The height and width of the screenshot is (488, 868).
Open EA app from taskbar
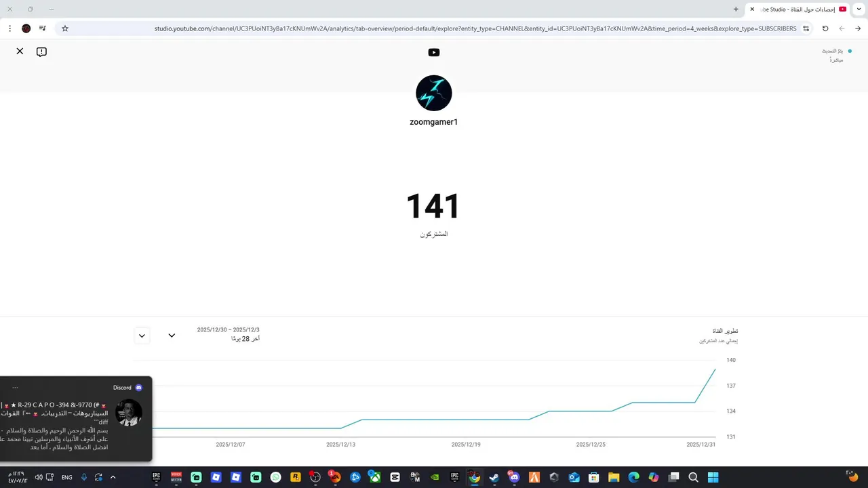click(335, 477)
